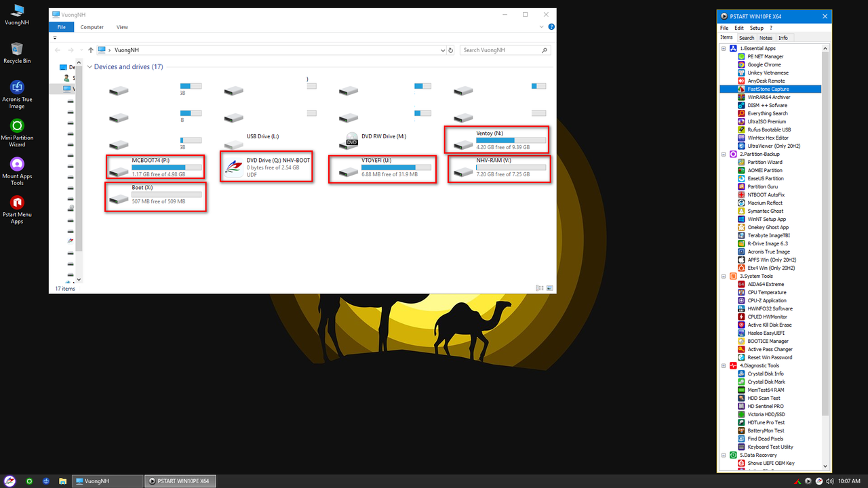Open Everything Search
Screen dimensions: 868x488
click(767, 113)
